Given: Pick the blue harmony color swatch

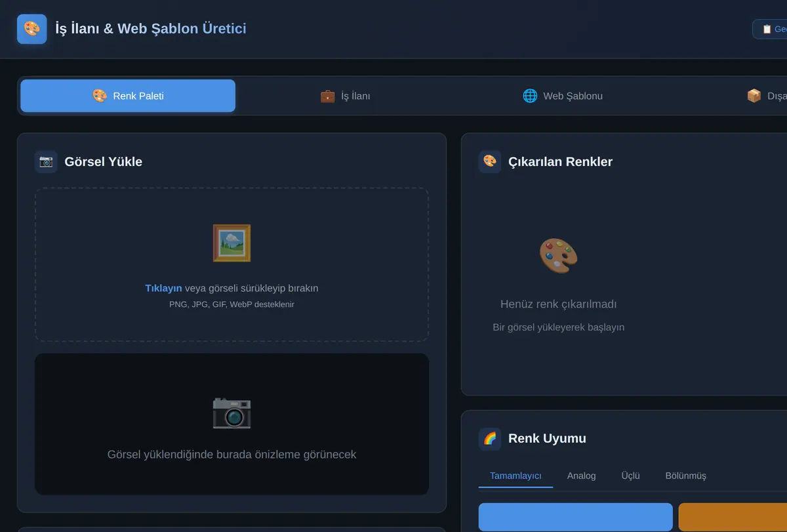Looking at the screenshot, I should tap(576, 517).
